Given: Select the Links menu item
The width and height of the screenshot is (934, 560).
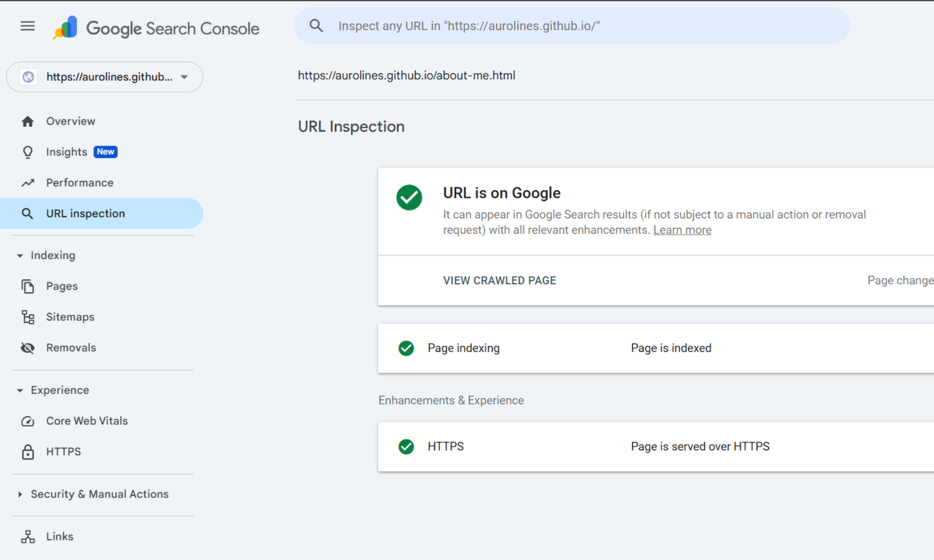Looking at the screenshot, I should click(x=59, y=536).
